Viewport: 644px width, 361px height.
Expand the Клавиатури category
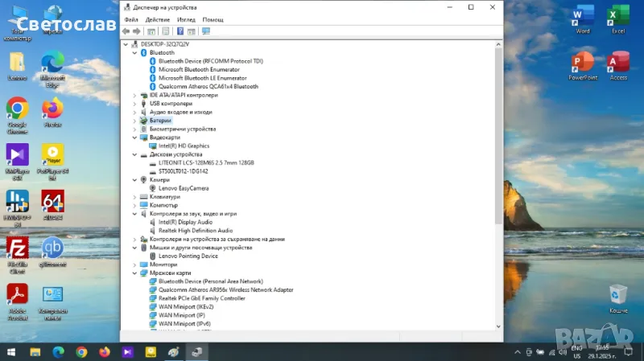[x=134, y=196]
